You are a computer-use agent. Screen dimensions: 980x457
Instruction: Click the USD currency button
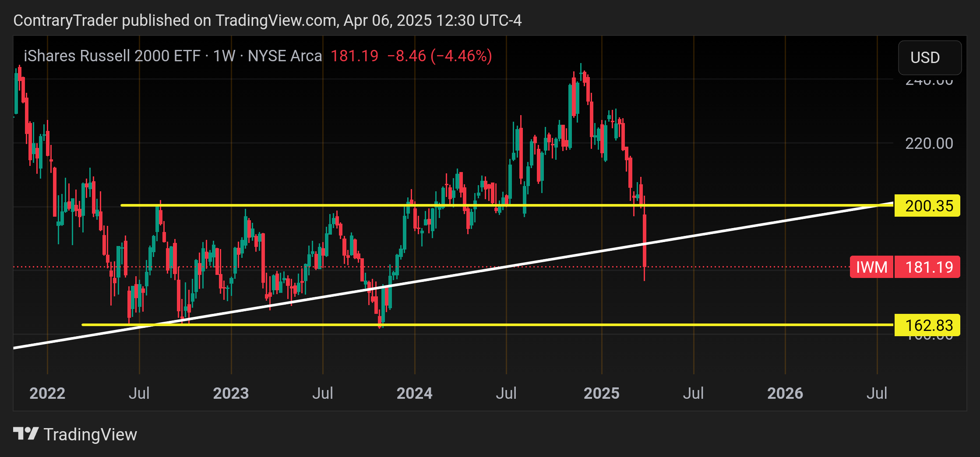[930, 58]
